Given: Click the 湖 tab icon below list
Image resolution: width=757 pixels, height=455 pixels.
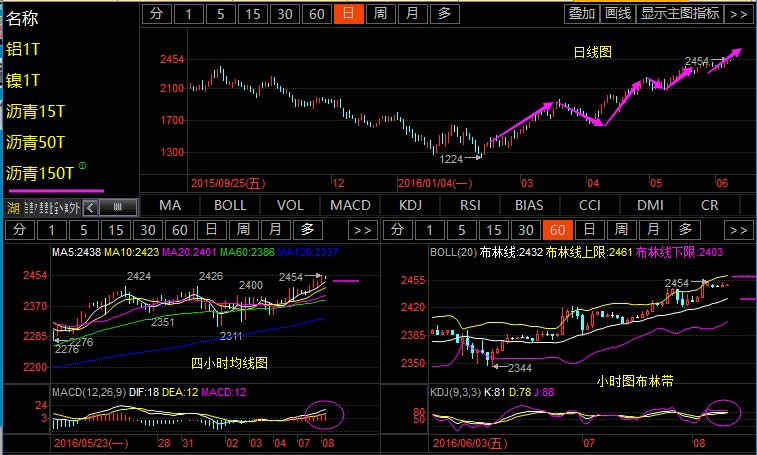Looking at the screenshot, I should pos(12,207).
